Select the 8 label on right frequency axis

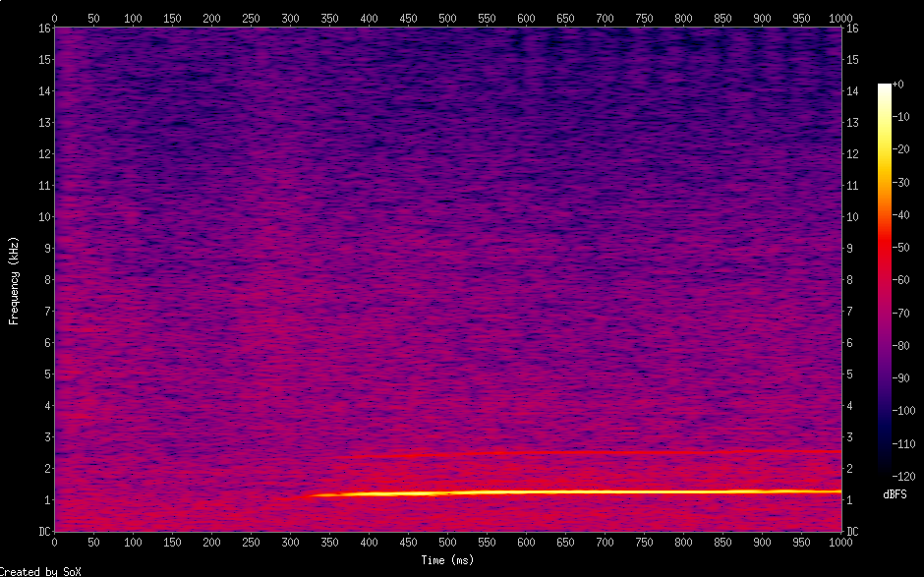849,280
